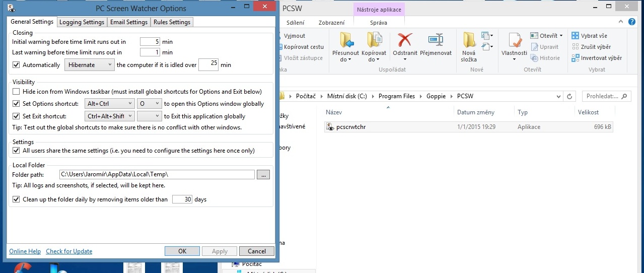Toggle All users share the same settings
Viewport: 644px width, 273px height.
point(16,151)
